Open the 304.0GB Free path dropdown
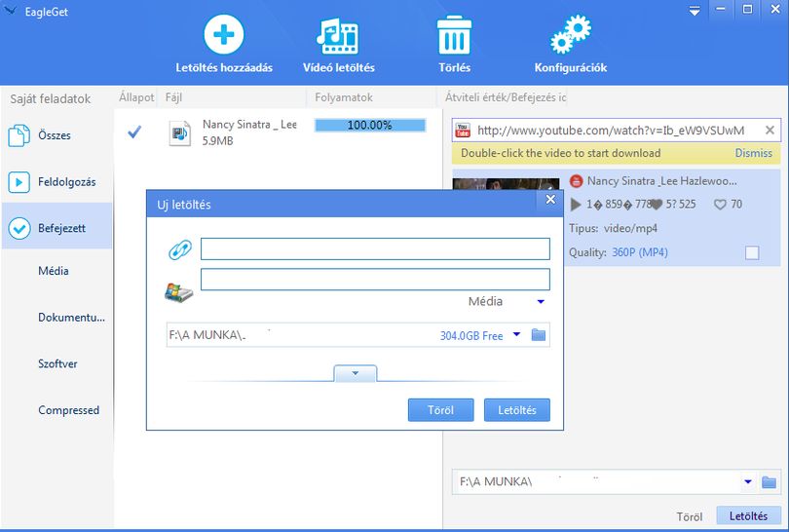789x532 pixels. 516,334
